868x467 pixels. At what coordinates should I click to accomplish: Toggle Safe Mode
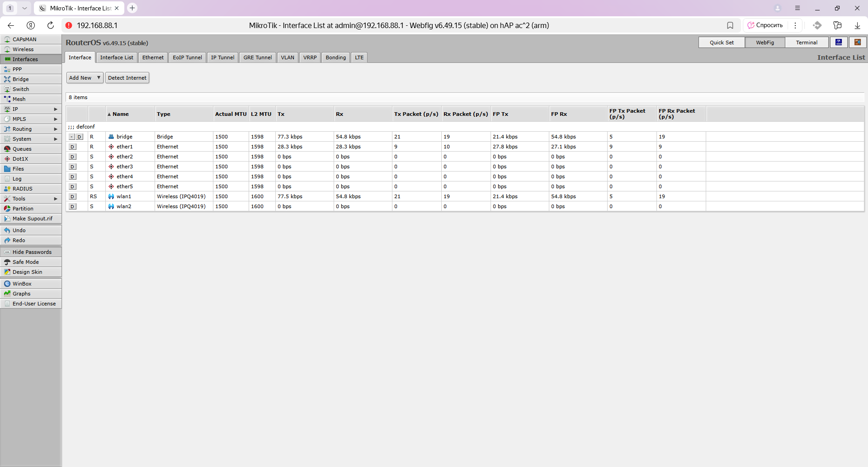click(31, 262)
